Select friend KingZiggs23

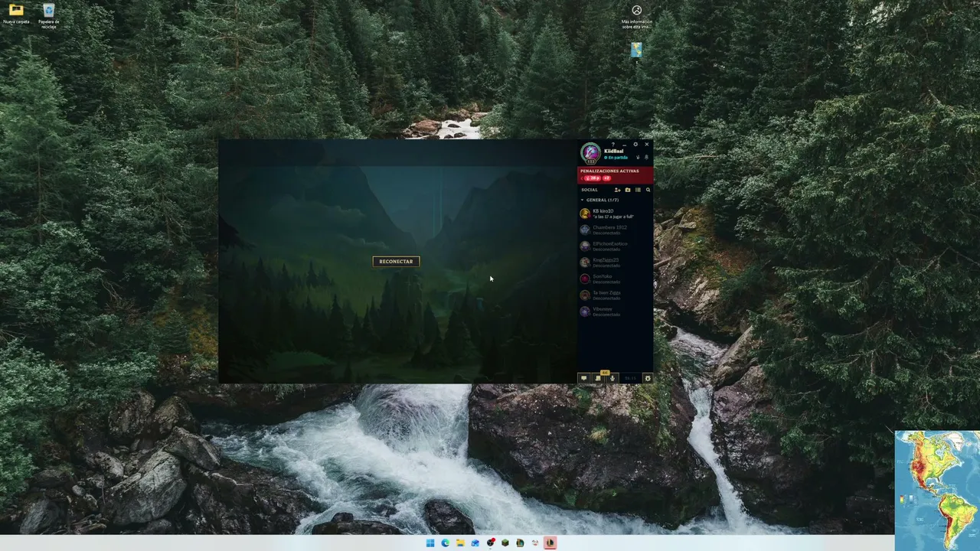(616, 262)
